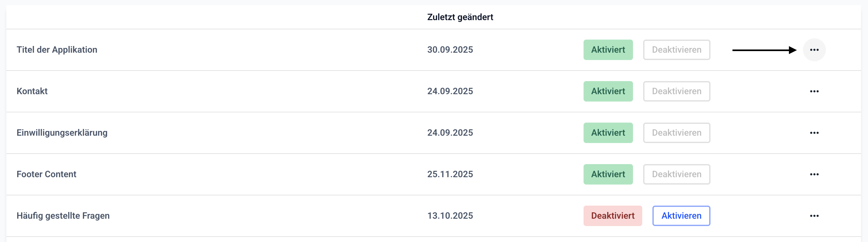Image resolution: width=868 pixels, height=242 pixels.
Task: Open the Häufig gestellte Fragen entry
Action: (x=63, y=216)
